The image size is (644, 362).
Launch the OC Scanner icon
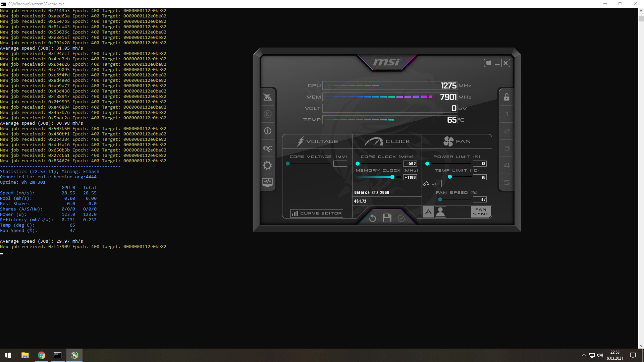(x=267, y=148)
